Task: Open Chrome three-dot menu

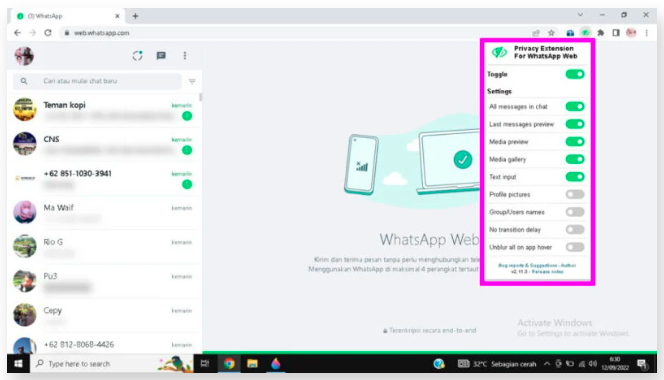Action: 646,33
